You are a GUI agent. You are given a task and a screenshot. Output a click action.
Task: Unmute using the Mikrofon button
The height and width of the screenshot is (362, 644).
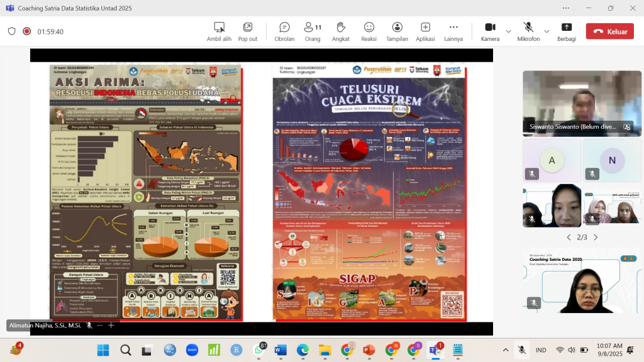[x=528, y=31]
